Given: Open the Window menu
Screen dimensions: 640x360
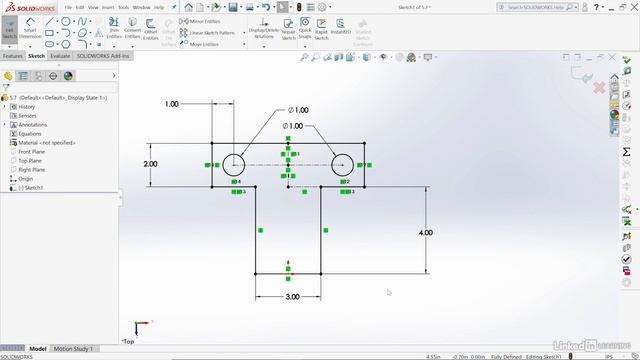Looking at the screenshot, I should (x=141, y=7).
